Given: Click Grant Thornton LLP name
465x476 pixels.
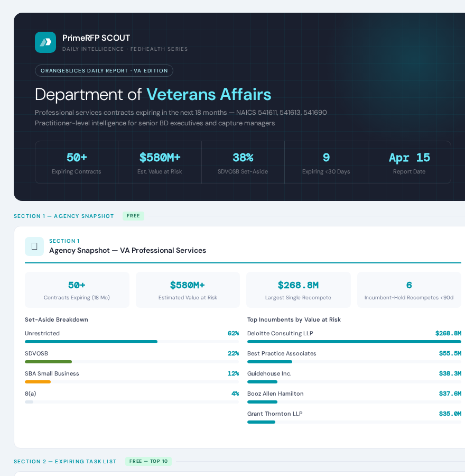Looking at the screenshot, I should click(x=275, y=414).
